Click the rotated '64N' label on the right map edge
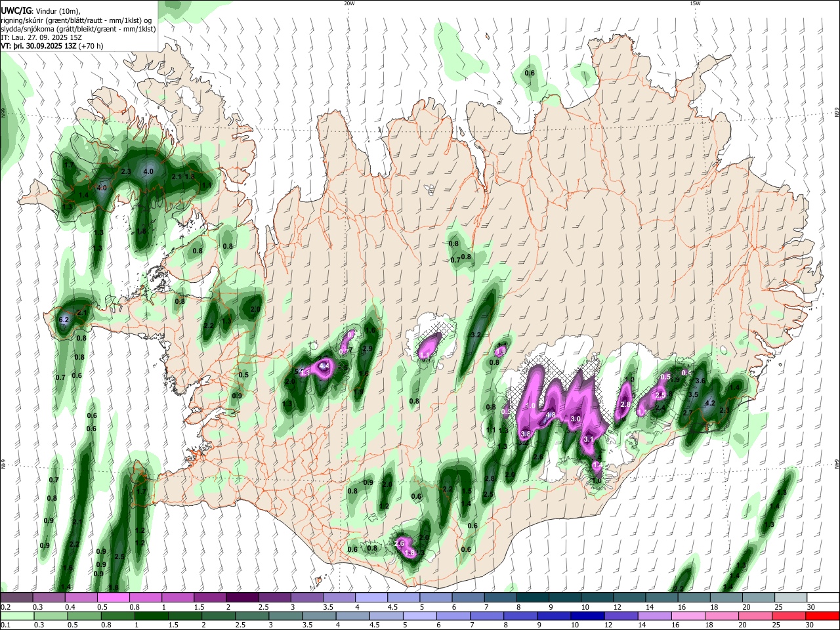The width and height of the screenshot is (840, 630). coord(837,464)
